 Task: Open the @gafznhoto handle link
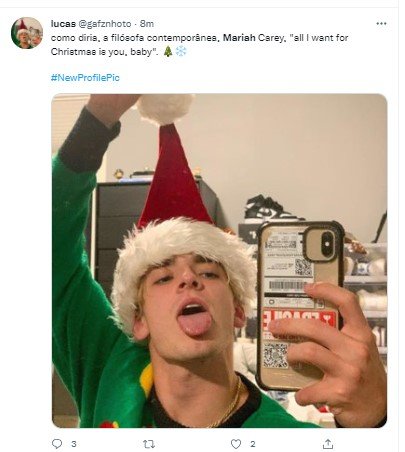(x=104, y=24)
